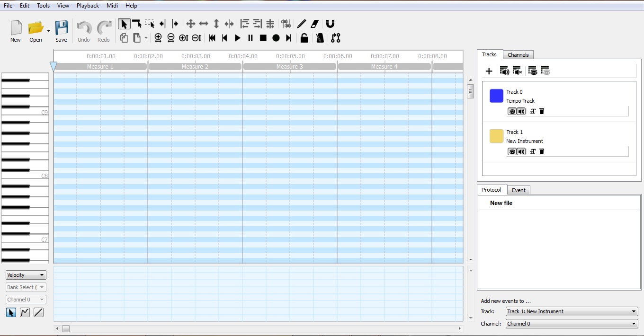The image size is (644, 336).
Task: Click the horizontal zoom in icon
Action: point(158,38)
